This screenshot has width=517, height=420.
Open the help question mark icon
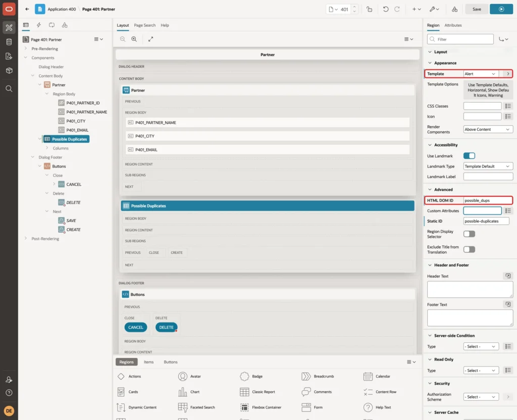(9, 393)
